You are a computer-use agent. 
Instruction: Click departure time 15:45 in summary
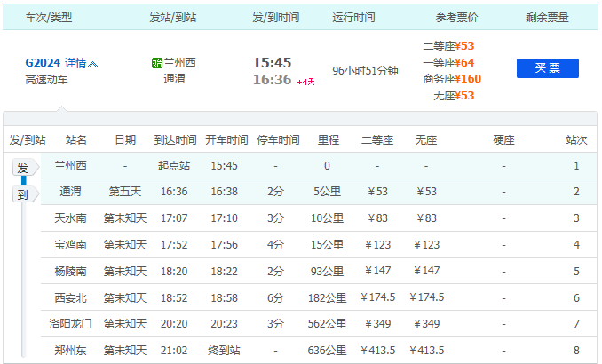point(272,62)
